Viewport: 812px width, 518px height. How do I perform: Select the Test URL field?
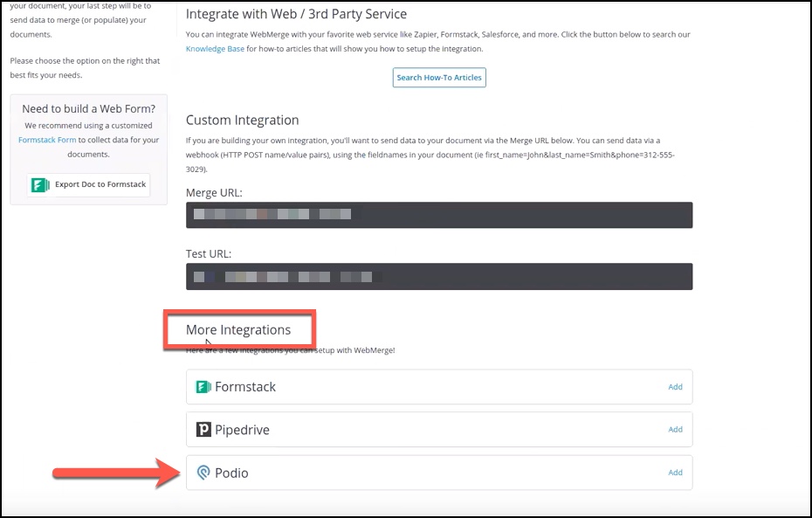click(x=438, y=277)
